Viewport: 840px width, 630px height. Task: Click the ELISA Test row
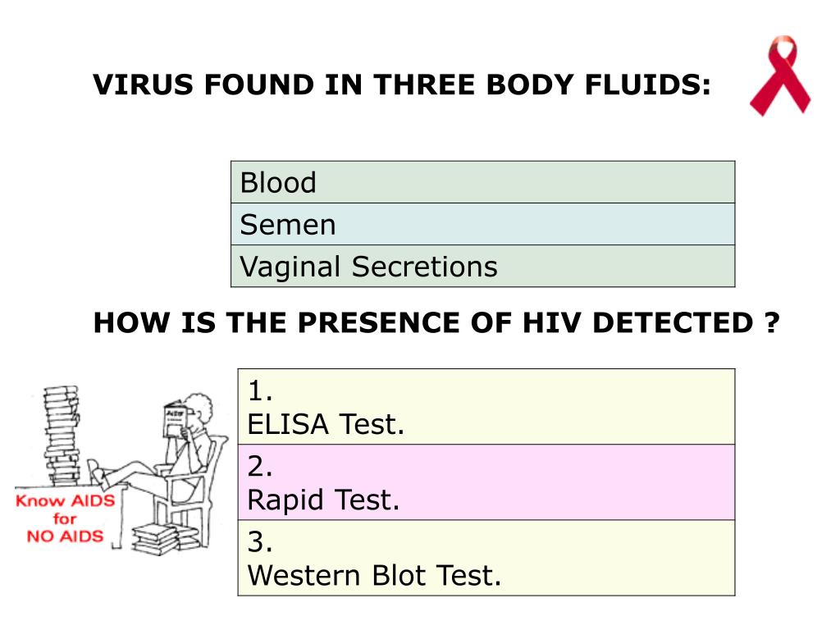tap(486, 407)
